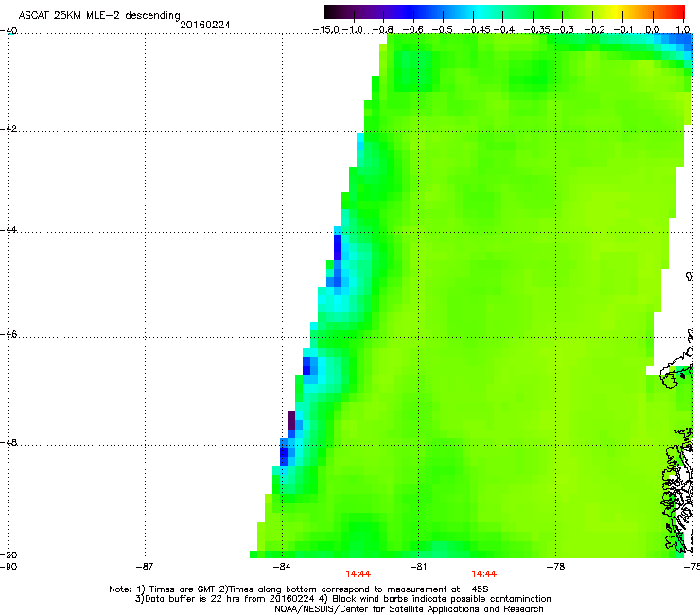700x615 pixels.
Task: Click the -0.4 colorbar label
Action: [x=503, y=30]
